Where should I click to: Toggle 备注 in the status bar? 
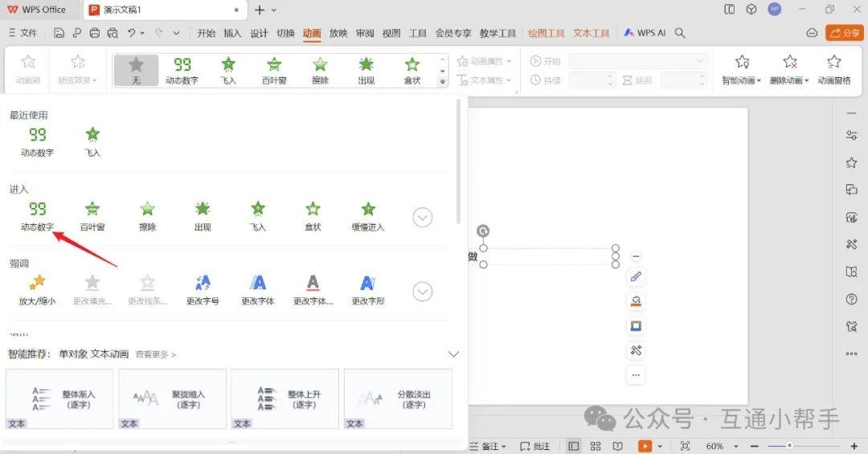point(488,446)
